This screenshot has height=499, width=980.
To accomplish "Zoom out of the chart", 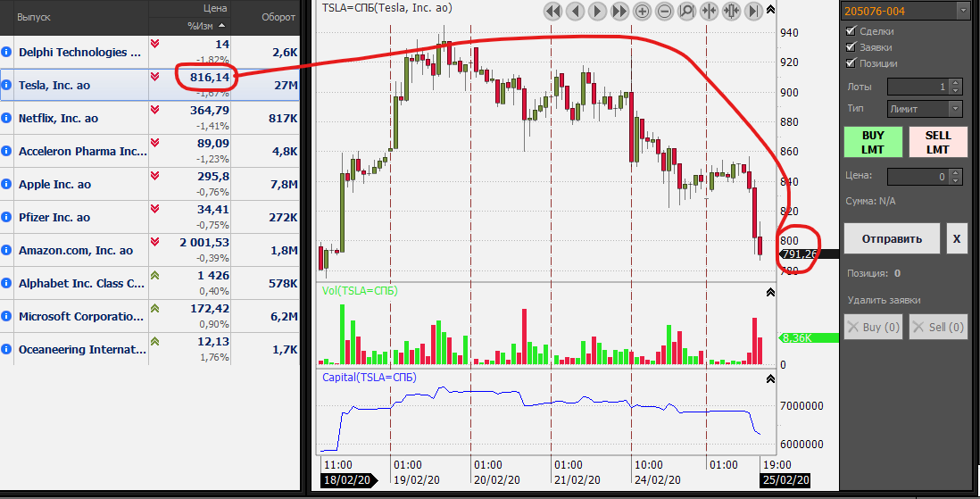I will pyautogui.click(x=664, y=11).
